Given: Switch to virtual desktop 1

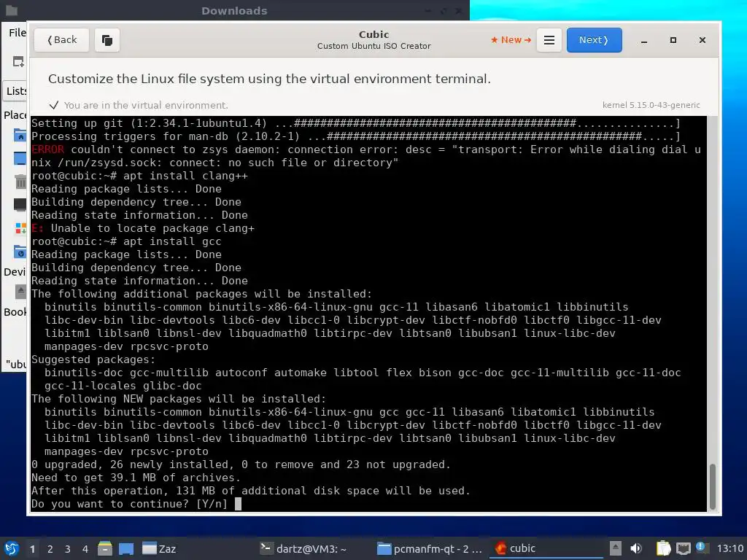Looking at the screenshot, I should click(x=32, y=549).
